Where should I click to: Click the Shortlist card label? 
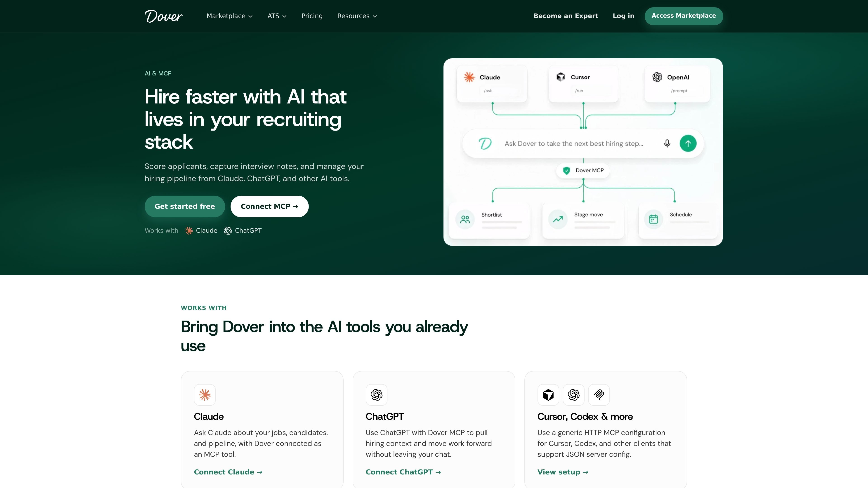pyautogui.click(x=492, y=215)
